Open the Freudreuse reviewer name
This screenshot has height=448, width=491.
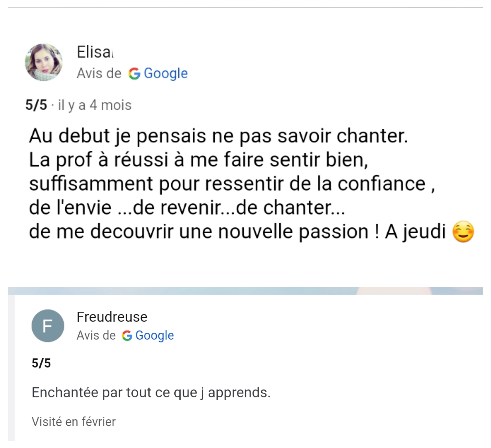pyautogui.click(x=112, y=317)
